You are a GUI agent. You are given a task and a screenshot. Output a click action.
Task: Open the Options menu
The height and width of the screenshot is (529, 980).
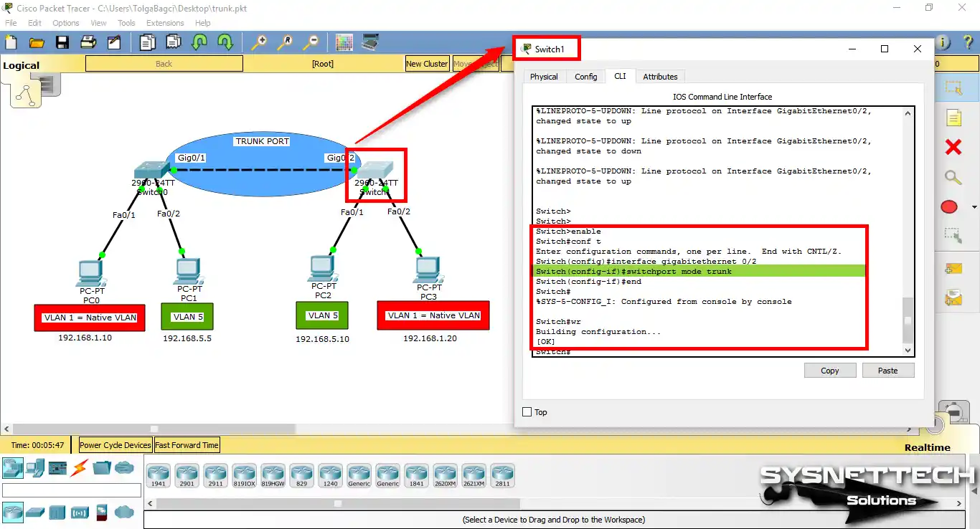pos(66,23)
